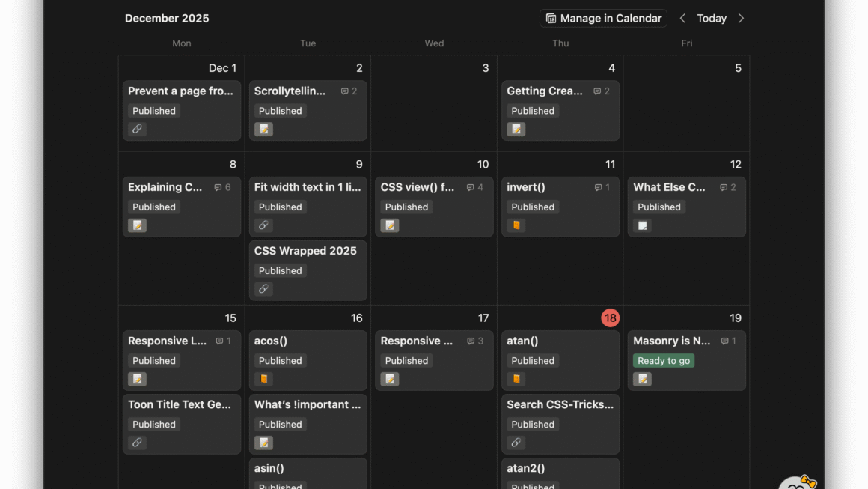Screen dimensions: 868x489
Task: Go to next month with right chevron
Action: tap(741, 19)
